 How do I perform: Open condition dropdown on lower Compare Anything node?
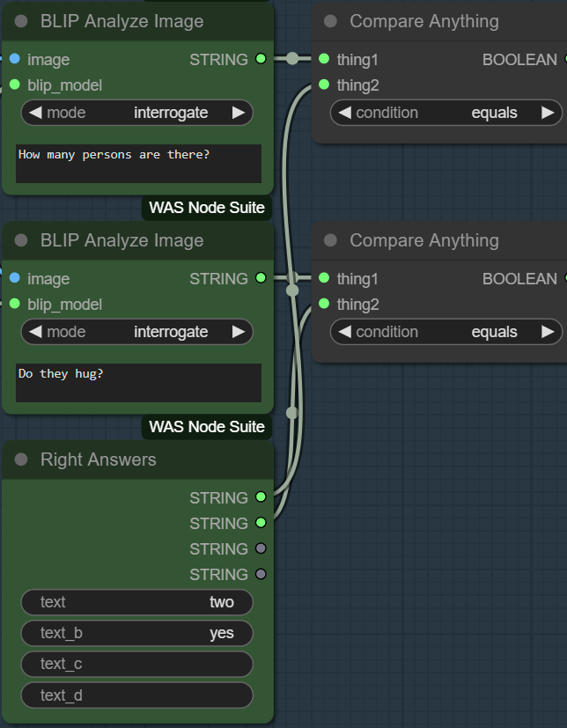[x=445, y=332]
